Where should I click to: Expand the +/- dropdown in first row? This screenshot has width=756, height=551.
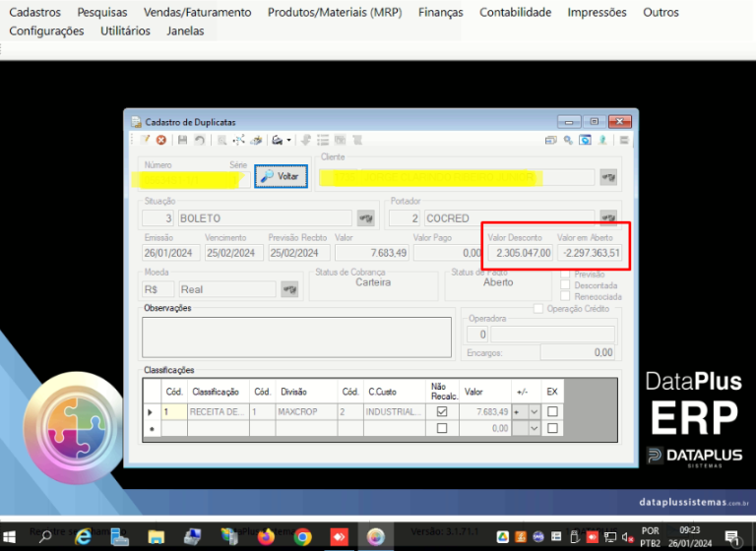[x=534, y=412]
